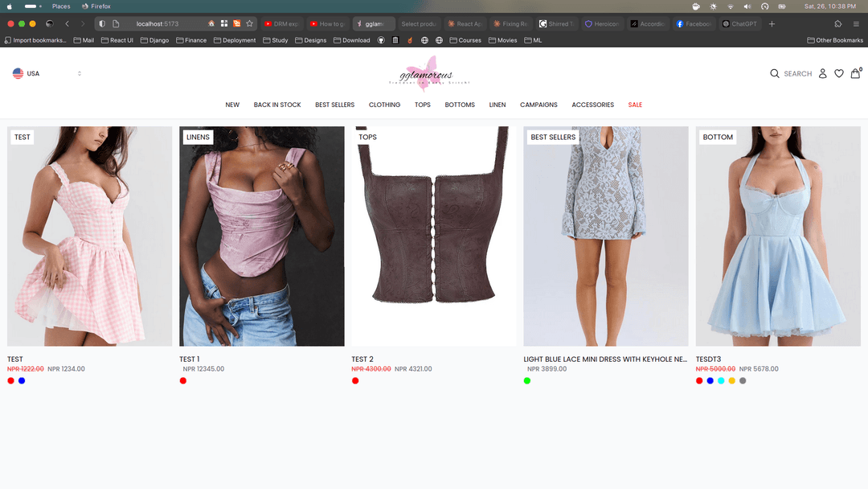The height and width of the screenshot is (489, 868).
Task: Open a new browser tab with plus
Action: coord(772,24)
